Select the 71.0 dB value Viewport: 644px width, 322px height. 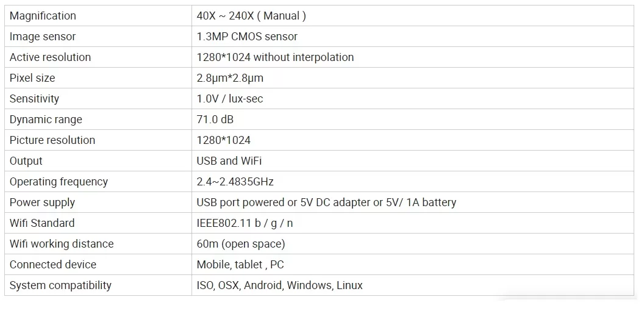click(215, 120)
